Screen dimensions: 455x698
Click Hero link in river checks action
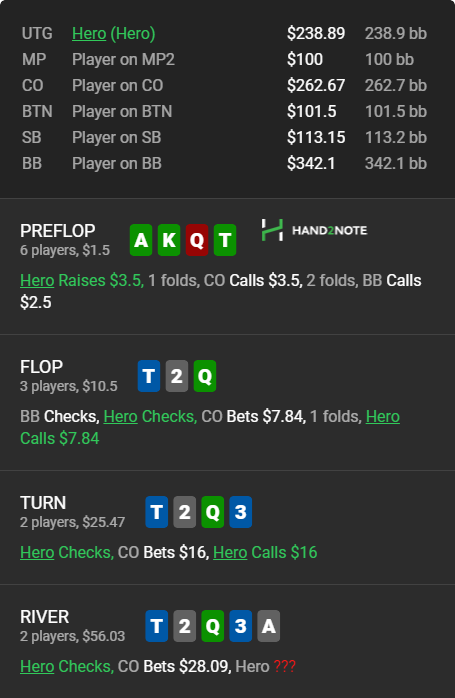37,666
